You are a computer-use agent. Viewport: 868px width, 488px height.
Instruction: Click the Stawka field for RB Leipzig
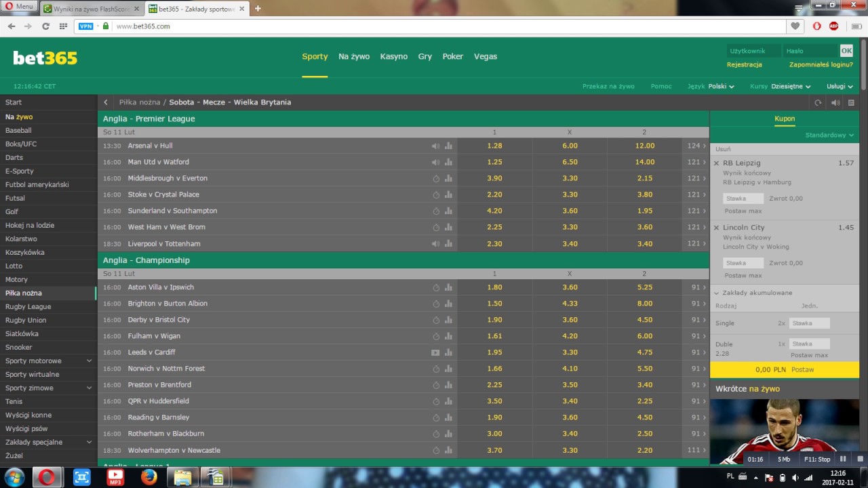coord(743,199)
